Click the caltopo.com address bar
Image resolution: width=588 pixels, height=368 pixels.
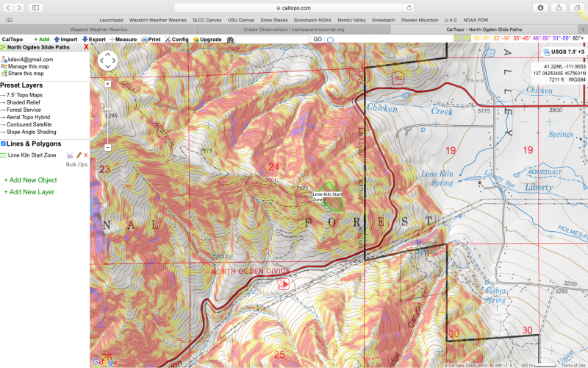293,7
